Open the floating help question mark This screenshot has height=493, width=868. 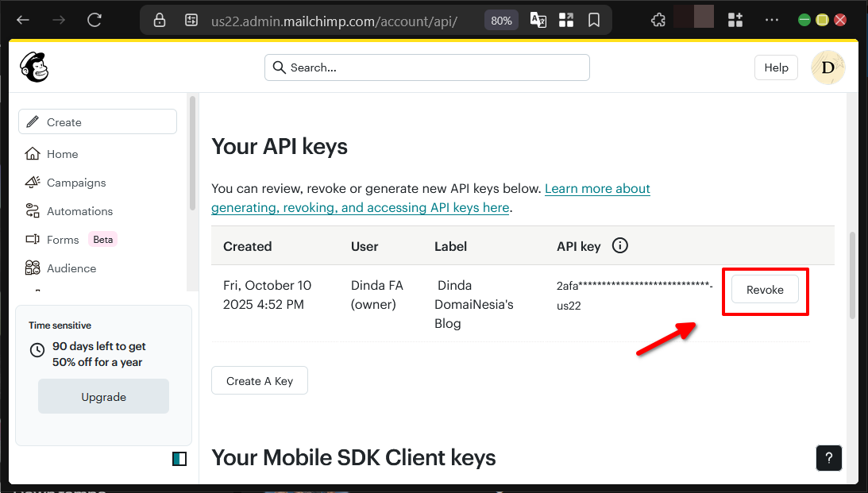click(828, 458)
